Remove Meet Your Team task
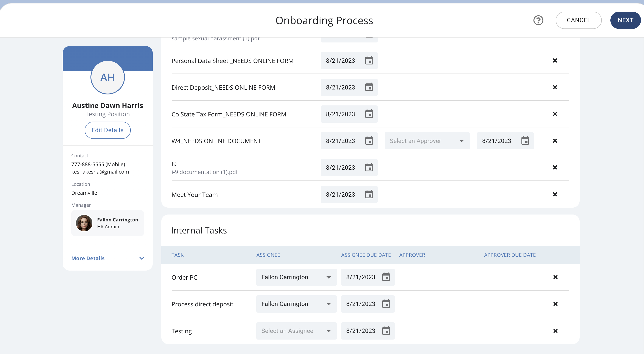 [x=555, y=194]
